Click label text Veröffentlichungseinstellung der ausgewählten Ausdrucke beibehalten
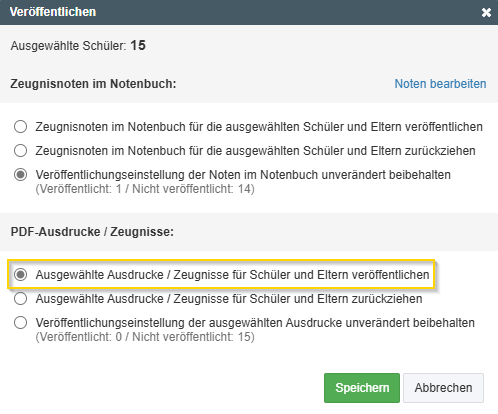Image resolution: width=498 pixels, height=414 pixels. 255,323
